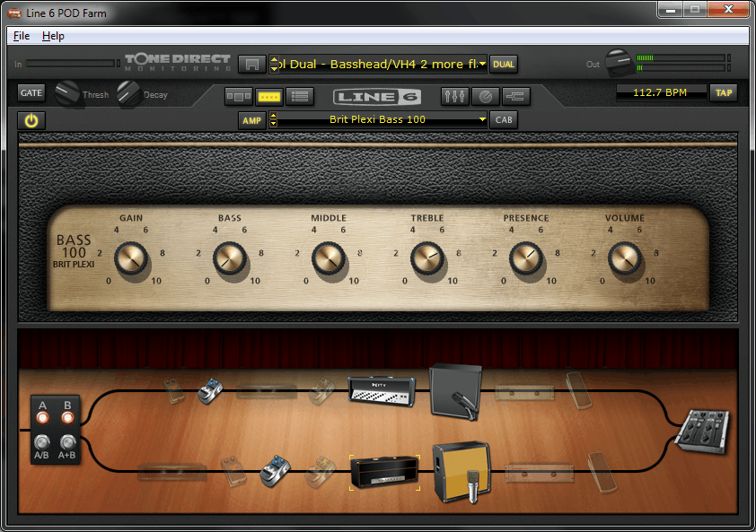Screen dimensions: 756x532
Task: Select the blue stompbox on tone B
Action: (x=276, y=471)
